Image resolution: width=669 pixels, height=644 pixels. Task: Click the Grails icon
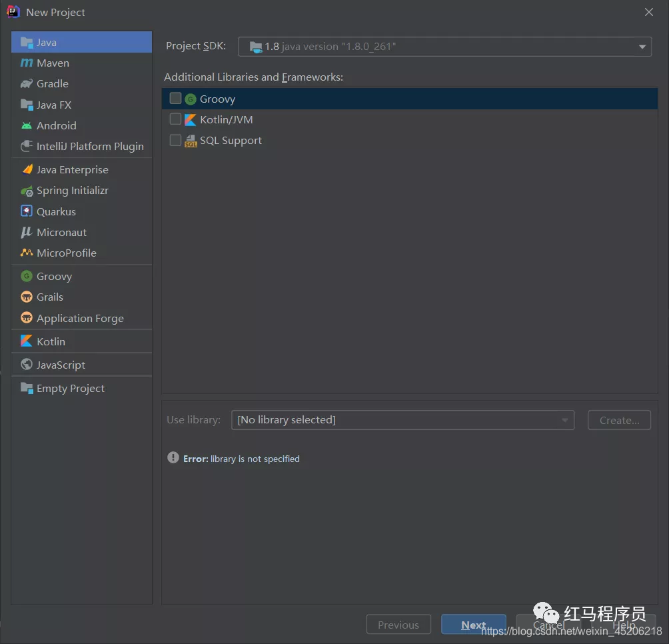pos(27,297)
